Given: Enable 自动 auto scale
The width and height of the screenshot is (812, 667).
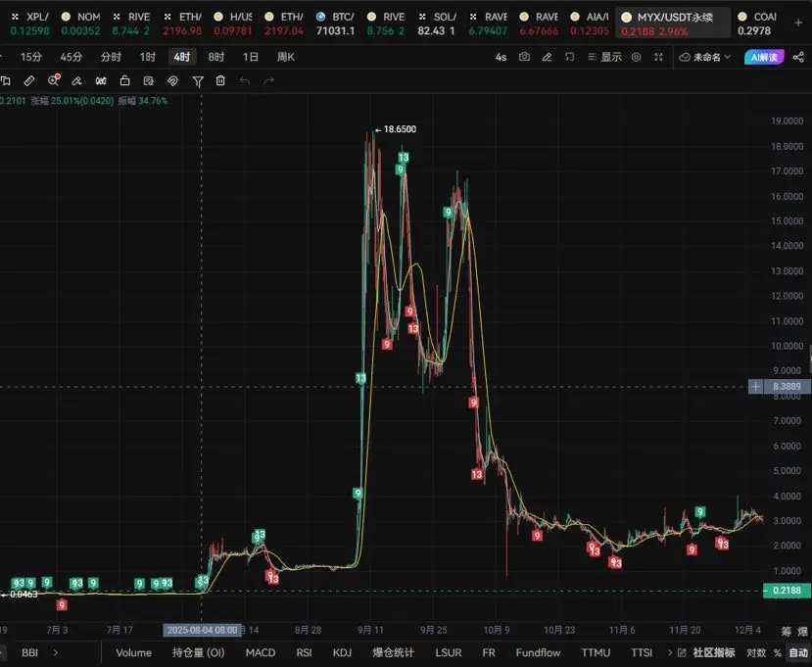Looking at the screenshot, I should click(797, 652).
